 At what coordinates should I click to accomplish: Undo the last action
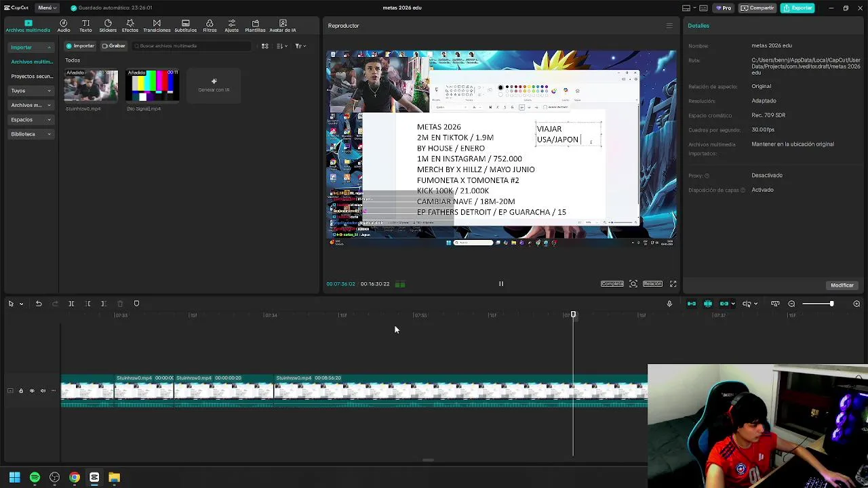coord(39,304)
